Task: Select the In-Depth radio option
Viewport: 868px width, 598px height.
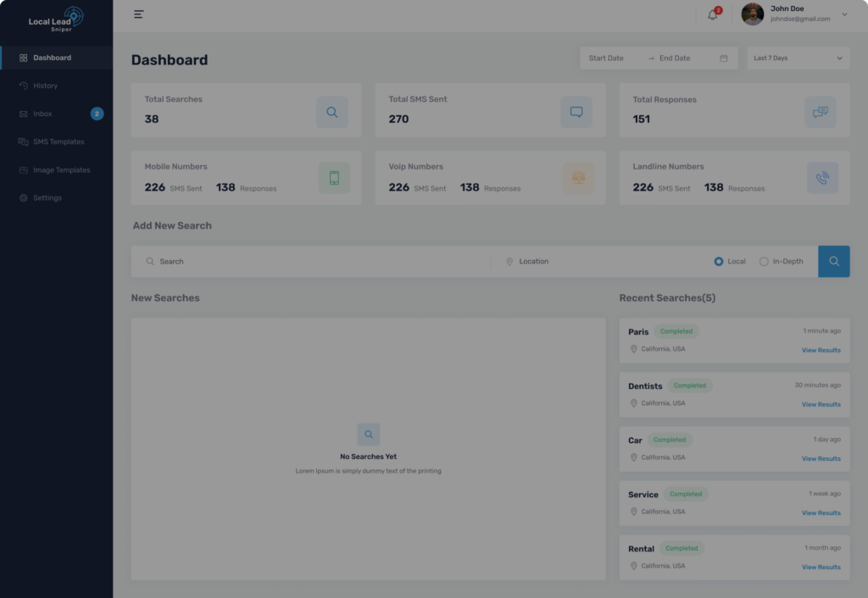Action: [764, 262]
